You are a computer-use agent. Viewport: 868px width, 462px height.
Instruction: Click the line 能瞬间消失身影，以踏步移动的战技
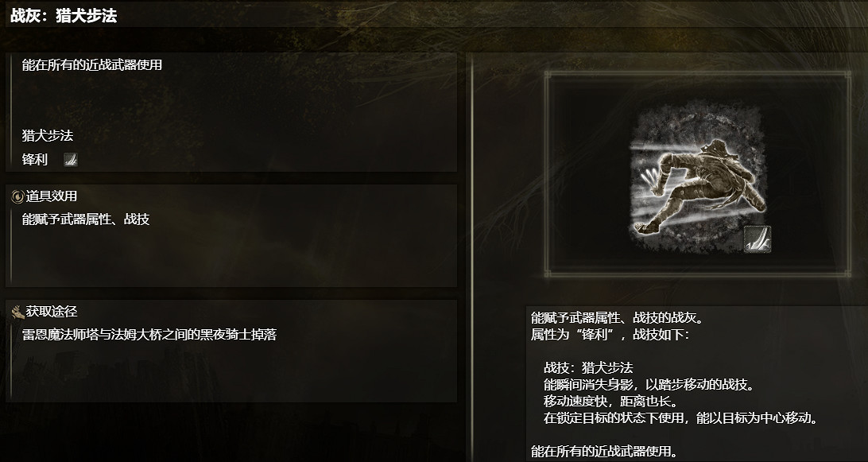click(x=649, y=384)
